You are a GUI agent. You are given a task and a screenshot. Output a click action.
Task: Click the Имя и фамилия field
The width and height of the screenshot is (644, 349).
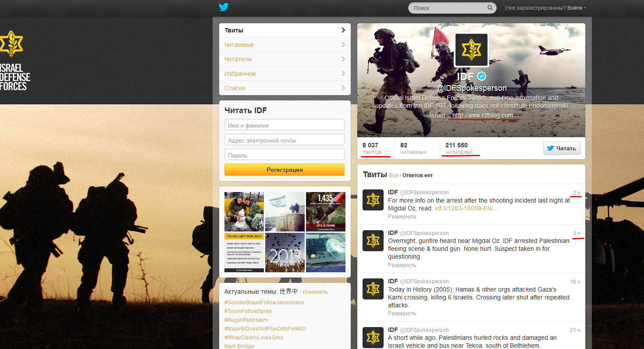click(x=285, y=125)
